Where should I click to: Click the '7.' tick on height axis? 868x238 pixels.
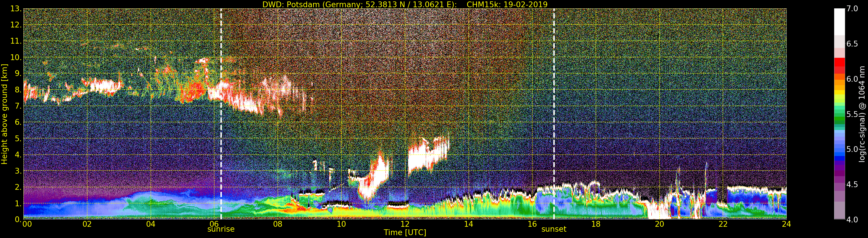click(18, 106)
